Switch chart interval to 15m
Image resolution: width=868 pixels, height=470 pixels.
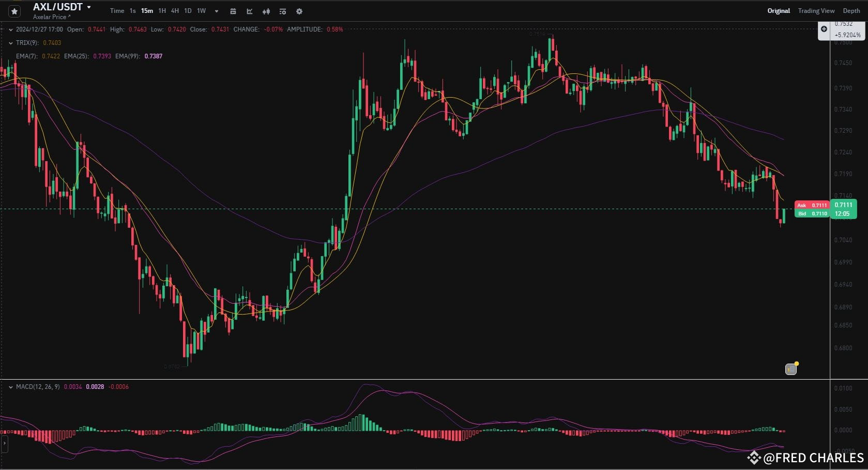click(x=147, y=11)
